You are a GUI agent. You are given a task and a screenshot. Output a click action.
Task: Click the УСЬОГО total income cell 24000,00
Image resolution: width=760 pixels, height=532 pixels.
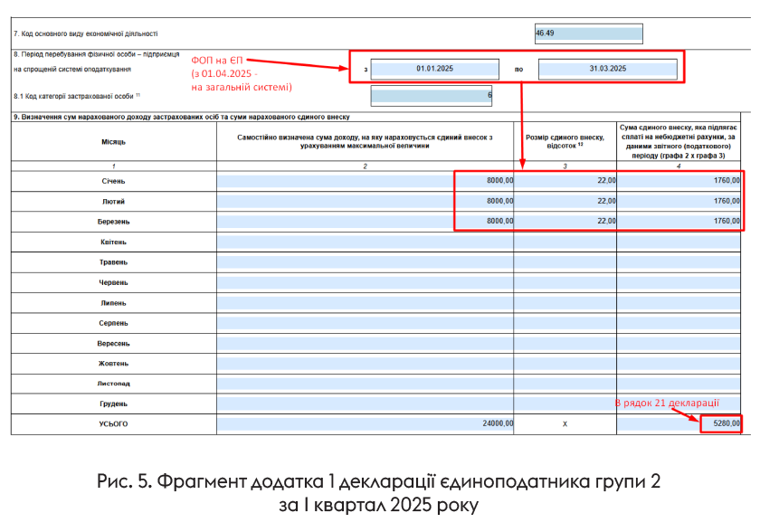coord(366,423)
